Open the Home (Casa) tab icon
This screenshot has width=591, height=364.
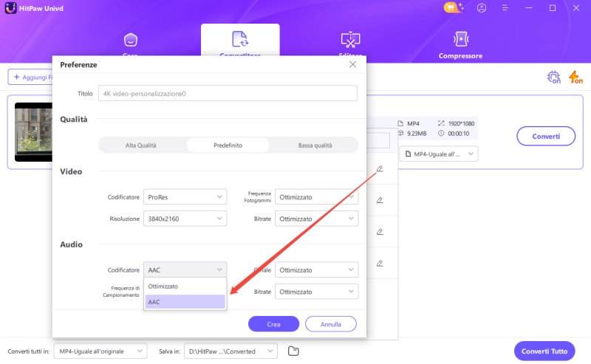(131, 40)
